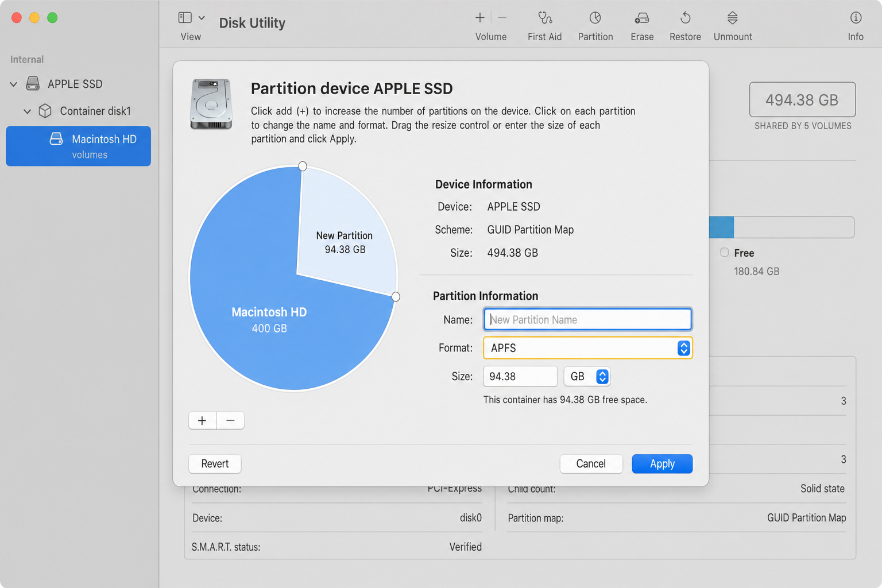Click the dialog Size 494.38 GB value
882x588 pixels.
tap(512, 253)
